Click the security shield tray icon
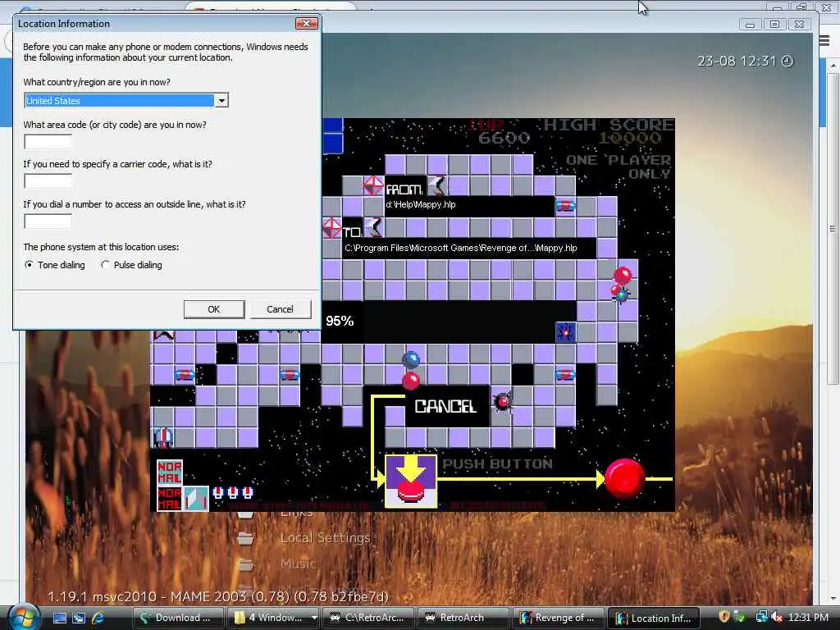Image resolution: width=840 pixels, height=630 pixels. click(724, 617)
